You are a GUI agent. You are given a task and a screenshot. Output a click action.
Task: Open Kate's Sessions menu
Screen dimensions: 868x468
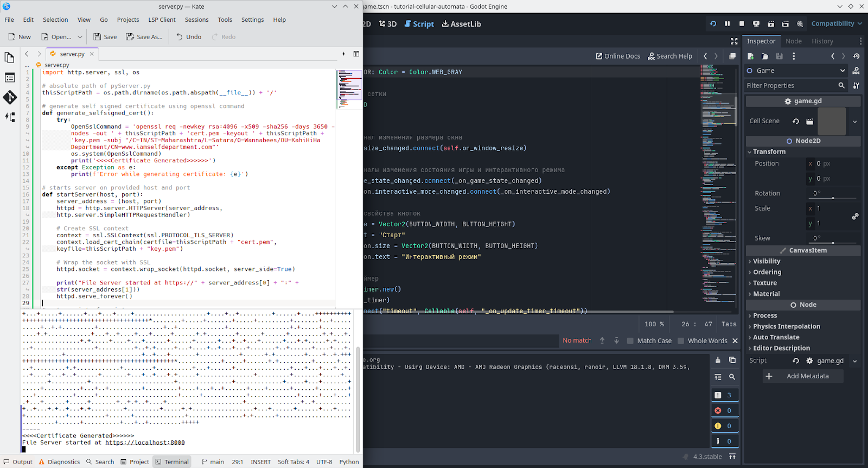(196, 20)
